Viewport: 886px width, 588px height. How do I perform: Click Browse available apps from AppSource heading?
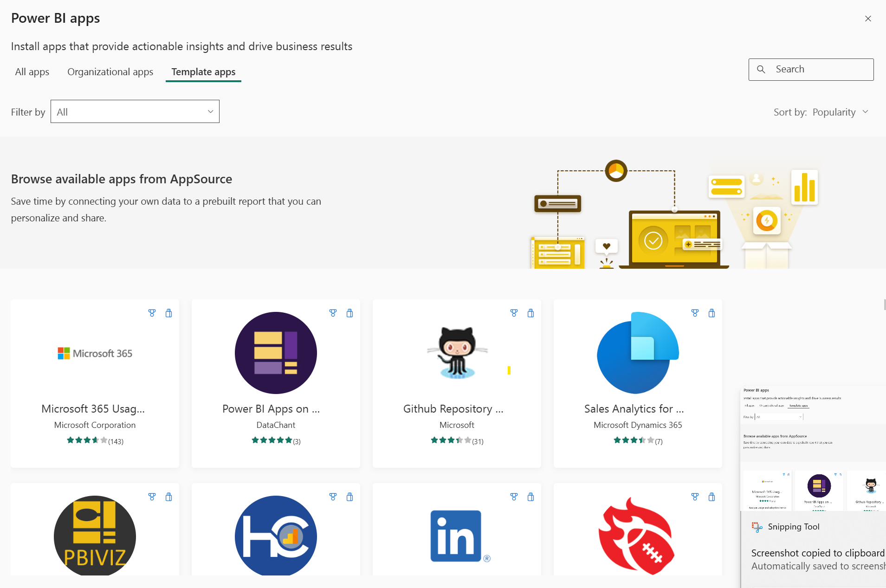pyautogui.click(x=122, y=179)
